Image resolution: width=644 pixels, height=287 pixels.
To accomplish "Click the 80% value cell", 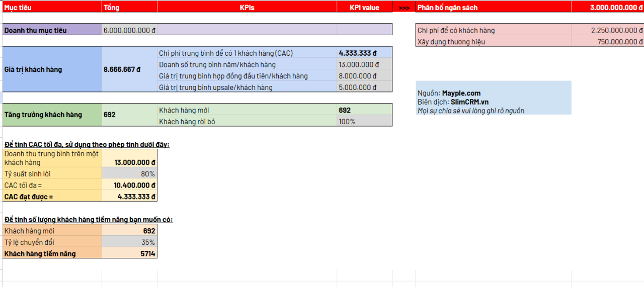I will pos(129,173).
